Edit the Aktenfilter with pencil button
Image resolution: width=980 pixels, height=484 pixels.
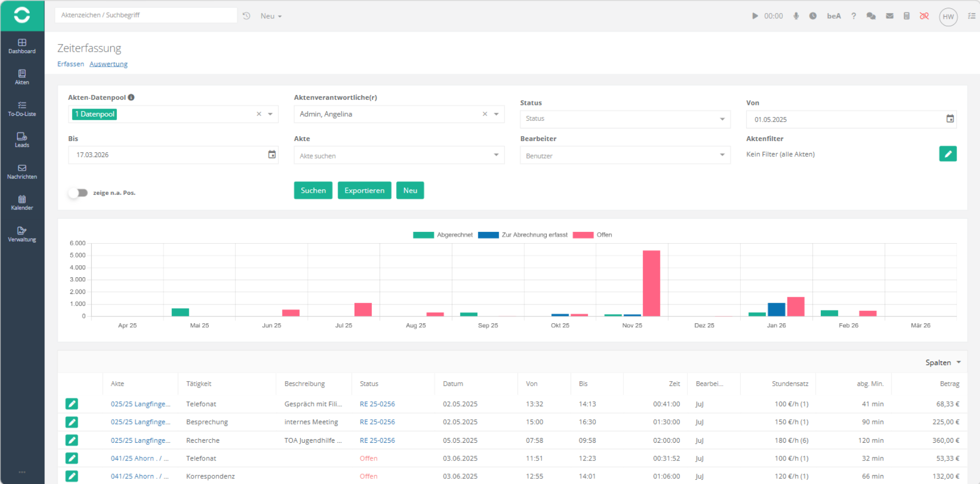(x=947, y=154)
